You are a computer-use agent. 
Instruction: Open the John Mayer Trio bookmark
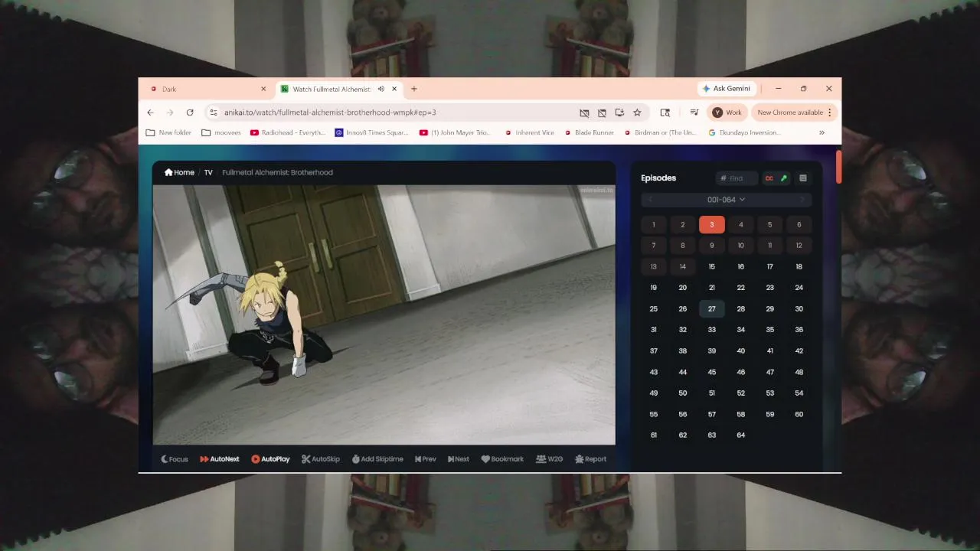pyautogui.click(x=455, y=132)
